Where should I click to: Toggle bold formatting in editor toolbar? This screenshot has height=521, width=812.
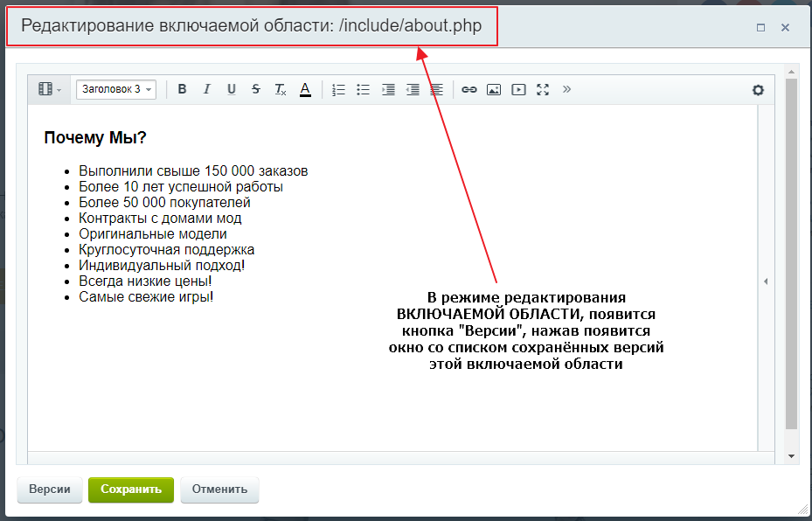pyautogui.click(x=183, y=89)
